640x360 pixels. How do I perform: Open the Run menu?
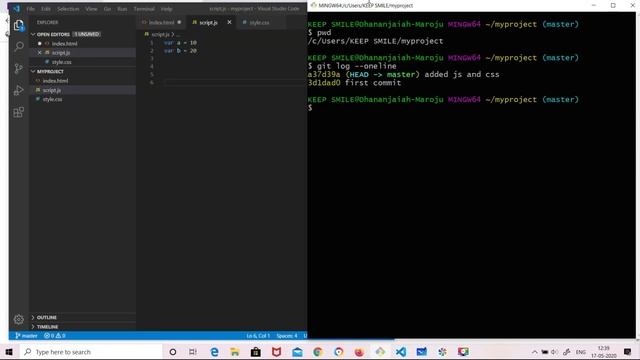pos(122,9)
